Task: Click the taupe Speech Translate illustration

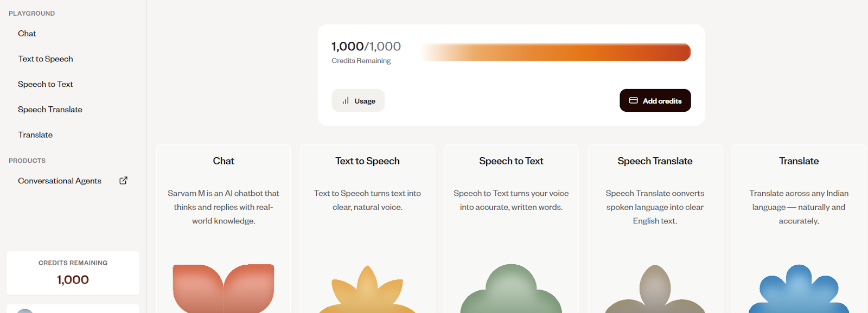Action: [655, 289]
